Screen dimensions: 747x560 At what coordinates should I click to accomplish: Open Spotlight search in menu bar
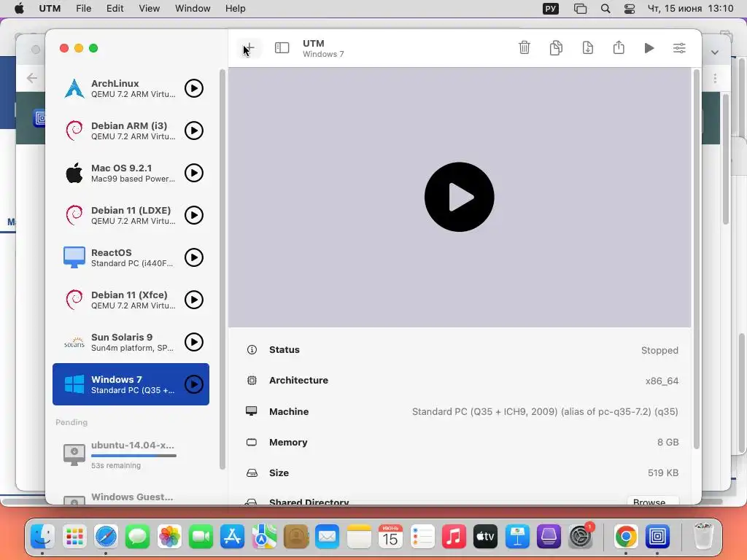pos(605,9)
